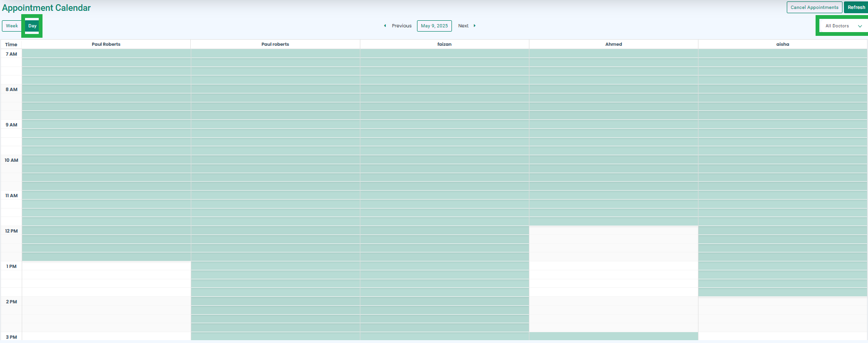Click the aisha column header
Viewport: 868px width, 343px height.
783,44
